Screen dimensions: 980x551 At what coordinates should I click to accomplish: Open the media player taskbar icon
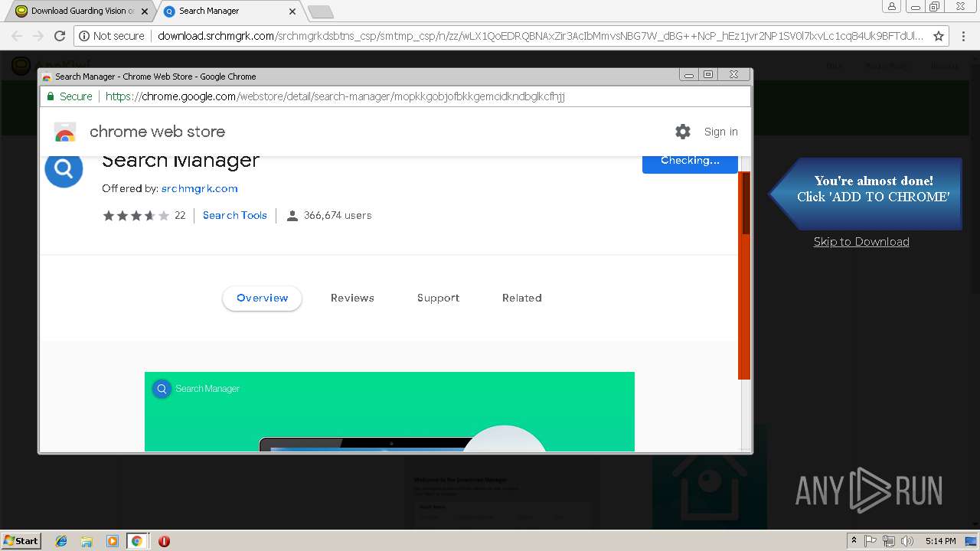112,541
